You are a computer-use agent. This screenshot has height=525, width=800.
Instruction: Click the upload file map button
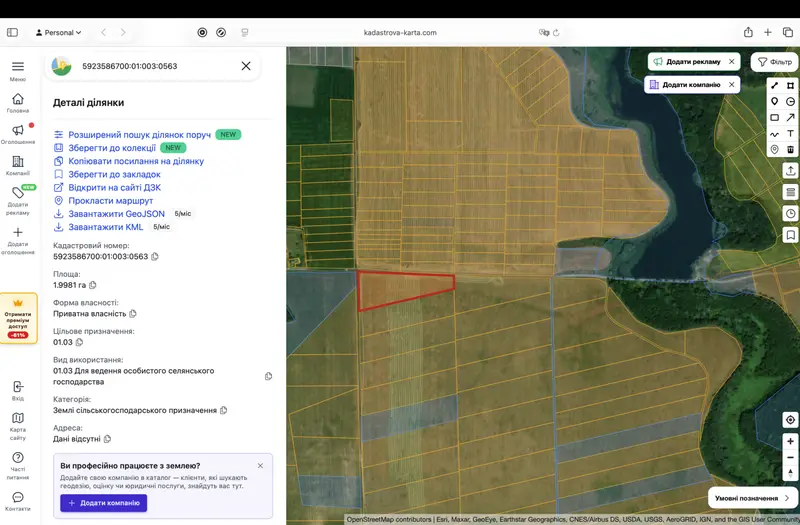click(x=790, y=170)
